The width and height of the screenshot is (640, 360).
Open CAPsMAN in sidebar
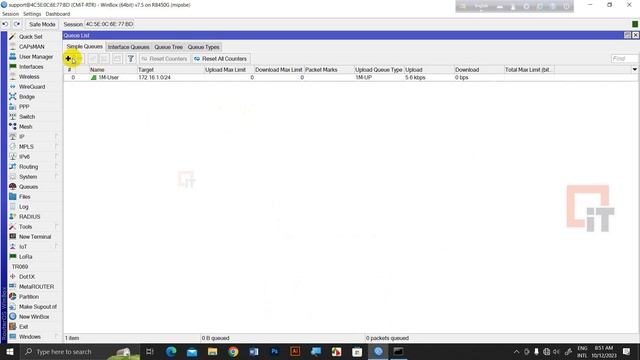coord(31,47)
